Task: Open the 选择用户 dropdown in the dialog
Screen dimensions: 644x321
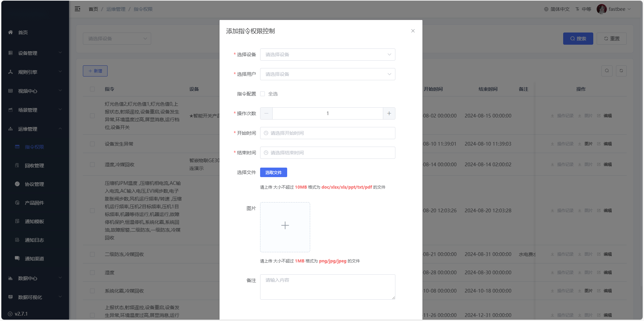Action: click(327, 74)
